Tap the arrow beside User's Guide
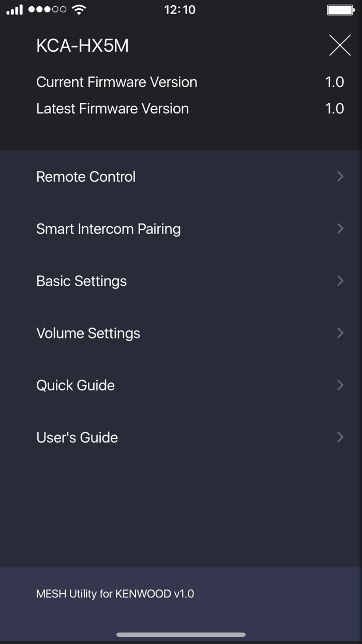This screenshot has height=644, width=362. [340, 437]
